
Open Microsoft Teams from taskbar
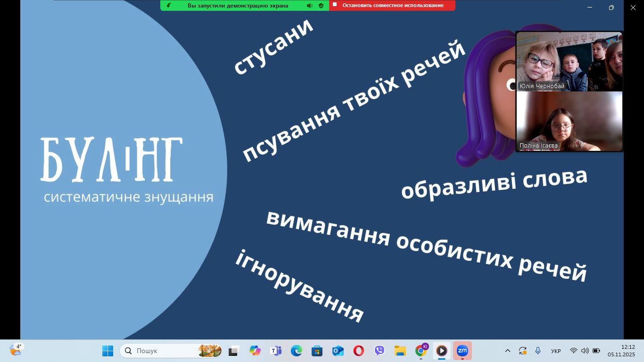pyautogui.click(x=275, y=351)
